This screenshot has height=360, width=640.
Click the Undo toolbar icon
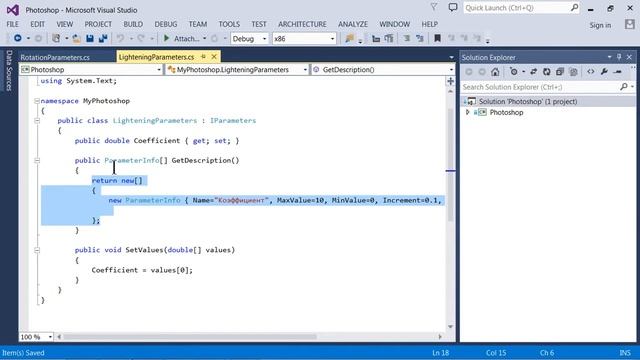pos(120,38)
